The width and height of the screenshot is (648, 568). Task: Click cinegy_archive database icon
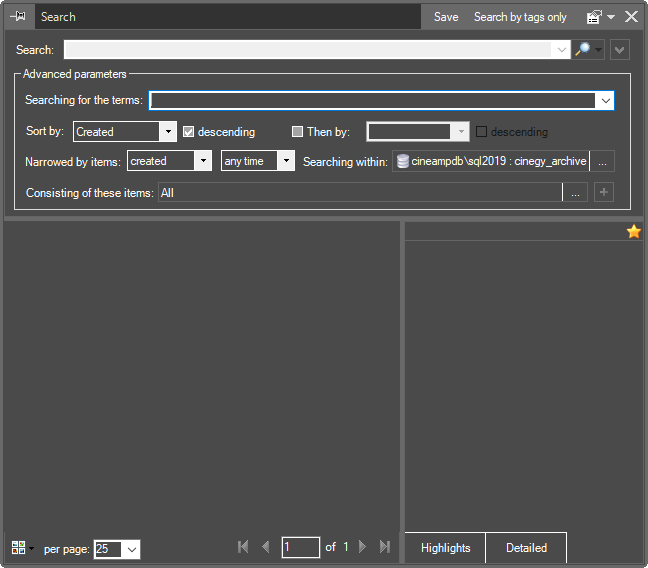point(403,161)
